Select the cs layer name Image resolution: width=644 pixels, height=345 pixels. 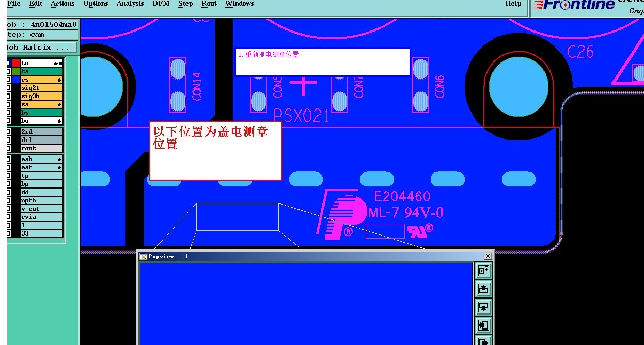(41, 80)
